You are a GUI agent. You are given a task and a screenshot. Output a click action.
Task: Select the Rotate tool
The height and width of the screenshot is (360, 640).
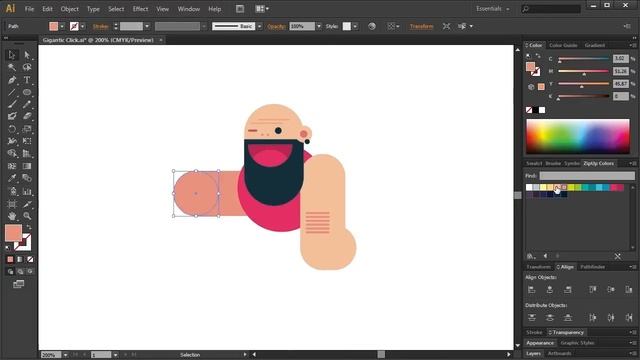click(11, 129)
